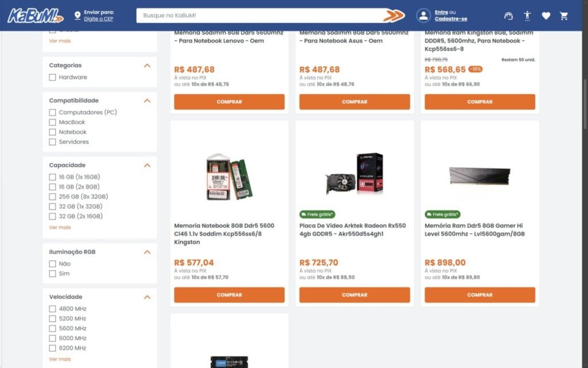Check the Notebook compatibility checkbox
The image size is (588, 368).
[53, 132]
